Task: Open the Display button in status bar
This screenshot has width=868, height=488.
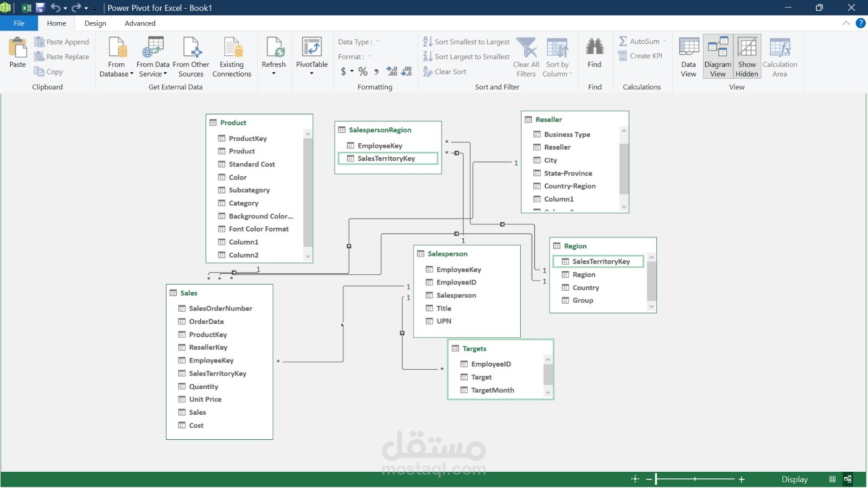Action: 794,479
